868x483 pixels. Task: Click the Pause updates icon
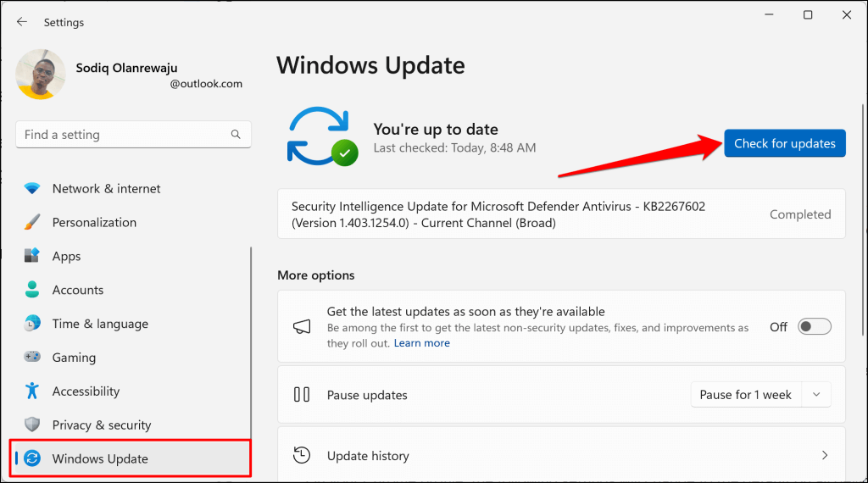click(x=302, y=395)
